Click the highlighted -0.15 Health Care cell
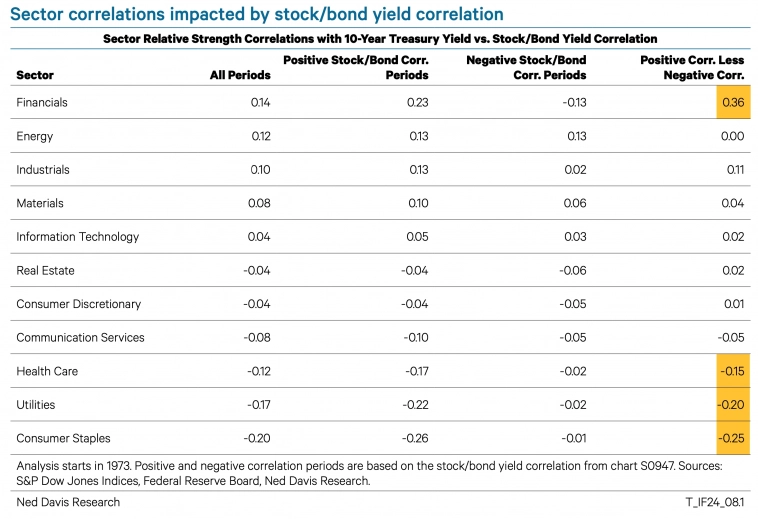758x519 pixels. coord(733,371)
